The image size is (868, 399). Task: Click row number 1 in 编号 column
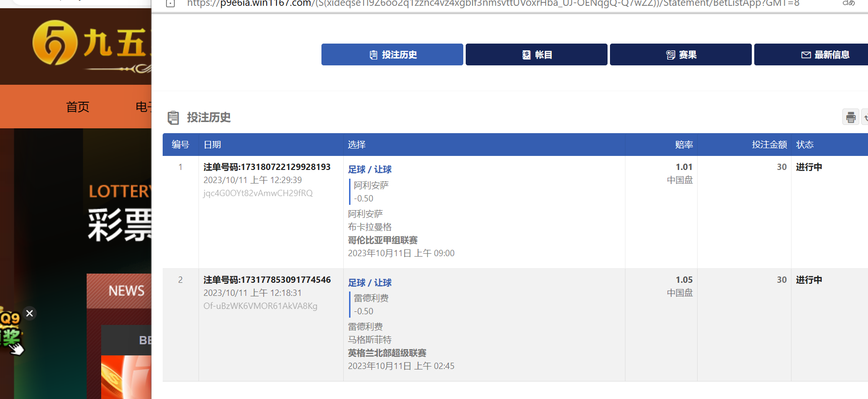(x=181, y=167)
